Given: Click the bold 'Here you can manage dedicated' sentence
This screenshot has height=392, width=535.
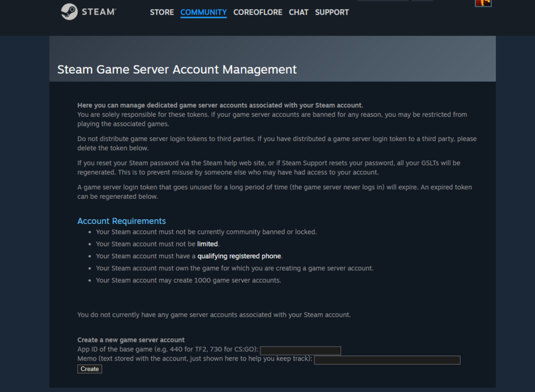Looking at the screenshot, I should point(220,105).
